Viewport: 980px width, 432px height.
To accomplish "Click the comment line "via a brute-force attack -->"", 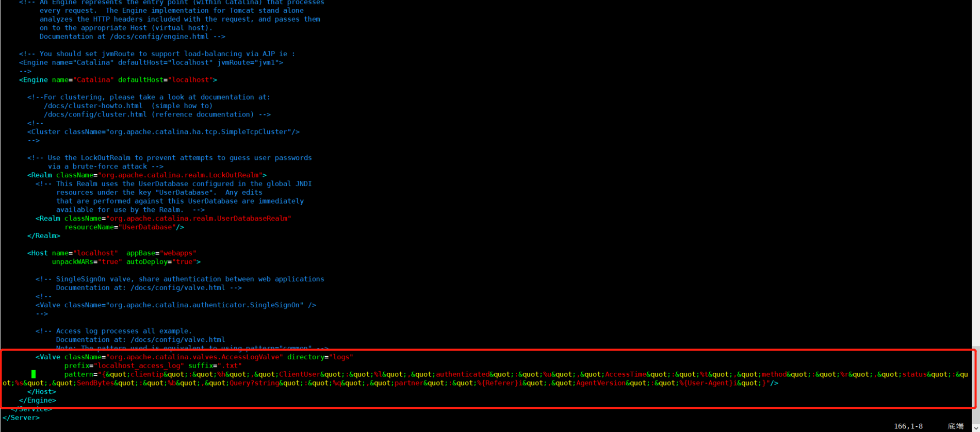I will [x=106, y=167].
